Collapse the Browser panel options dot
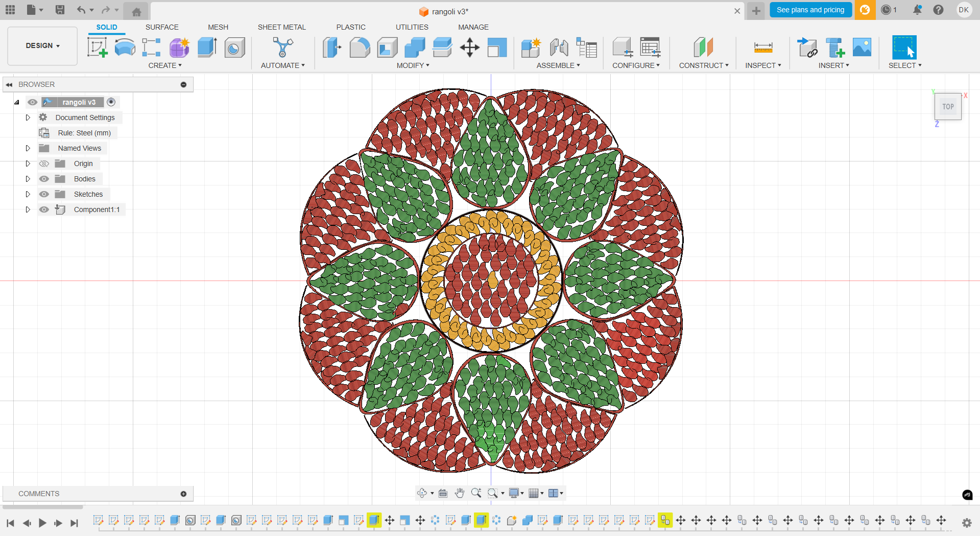 [183, 84]
